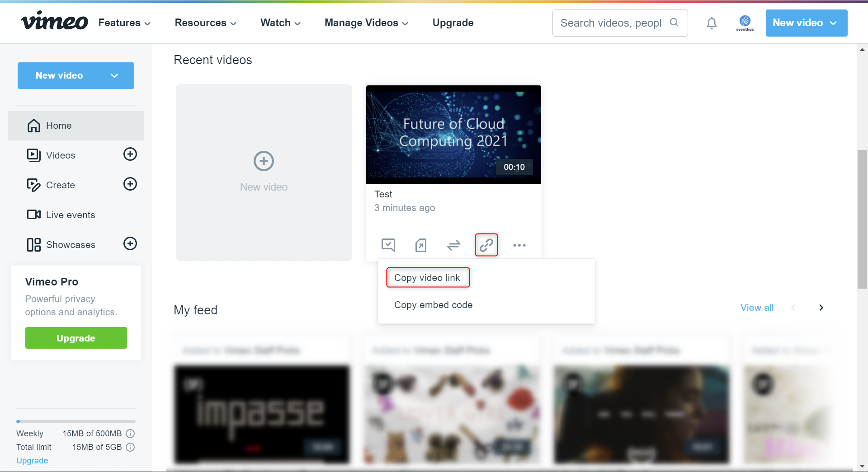Click the "Vimeo Pro" heading
Viewport: 868px width, 472px height.
(52, 282)
